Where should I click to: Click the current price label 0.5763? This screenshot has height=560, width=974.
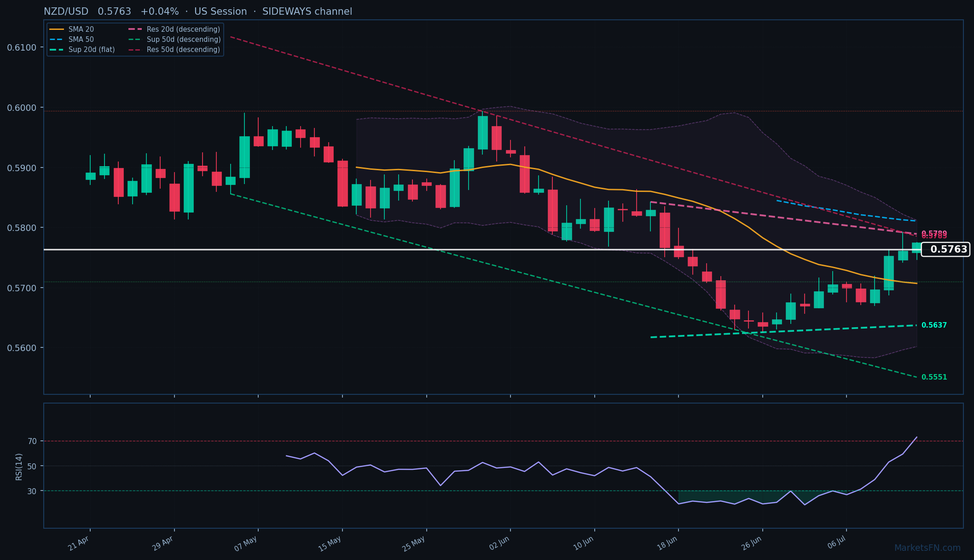945,249
